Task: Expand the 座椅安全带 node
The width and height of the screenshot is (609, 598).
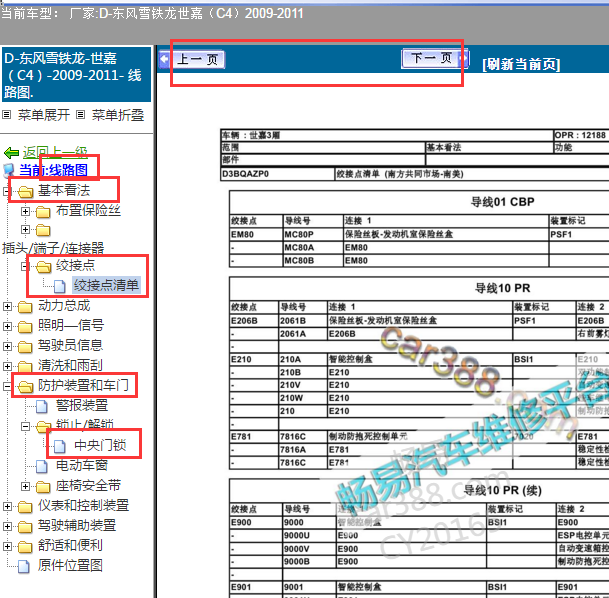Action: click(25, 486)
